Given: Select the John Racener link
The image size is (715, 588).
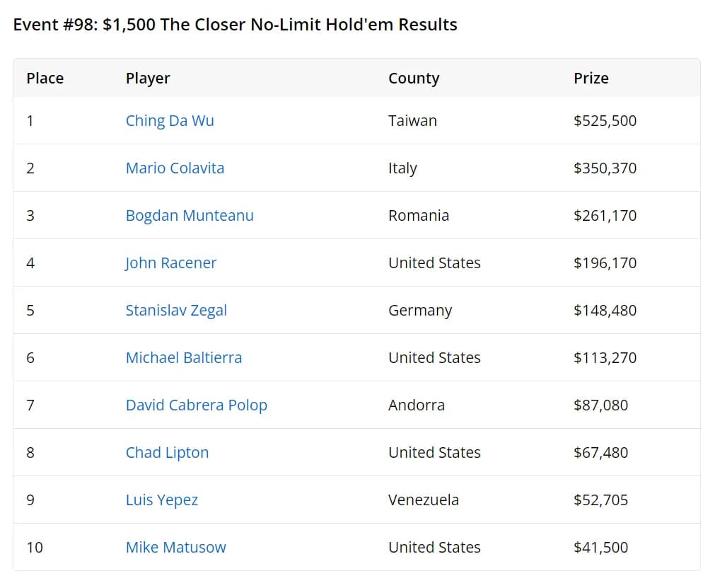Looking at the screenshot, I should (171, 263).
